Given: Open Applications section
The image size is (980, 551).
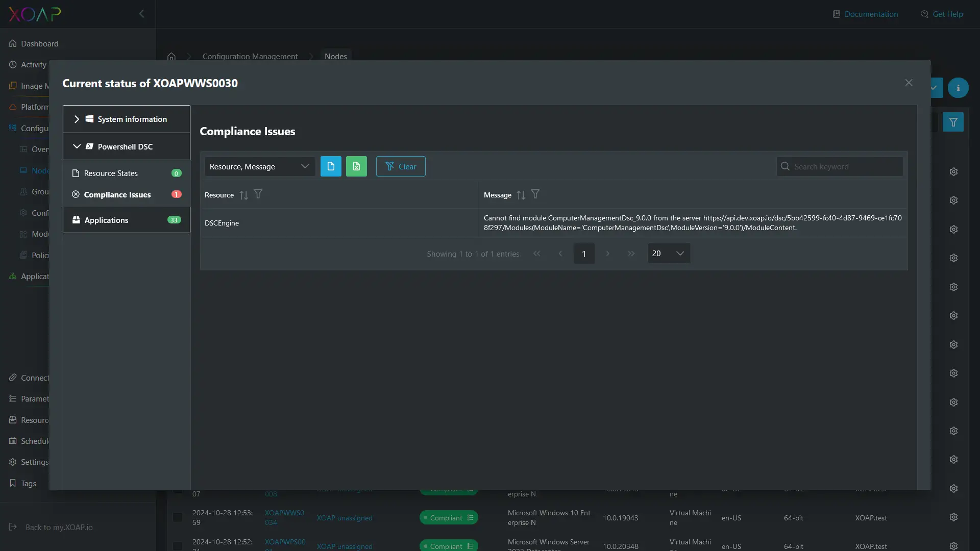Looking at the screenshot, I should pos(127,220).
